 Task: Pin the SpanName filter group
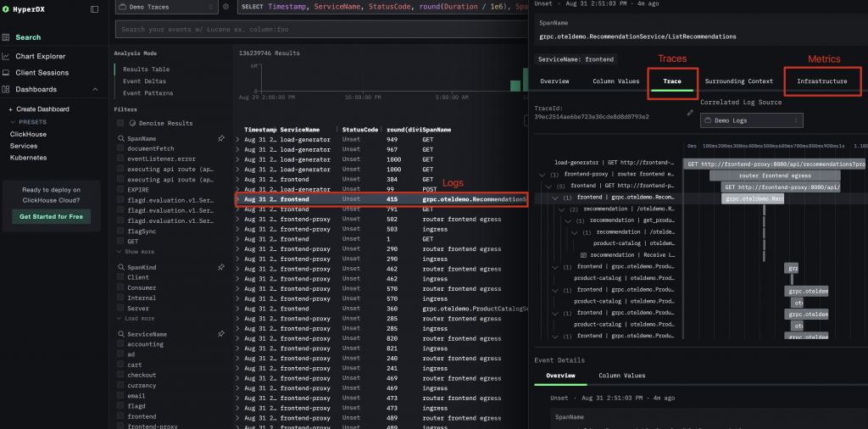[221, 139]
